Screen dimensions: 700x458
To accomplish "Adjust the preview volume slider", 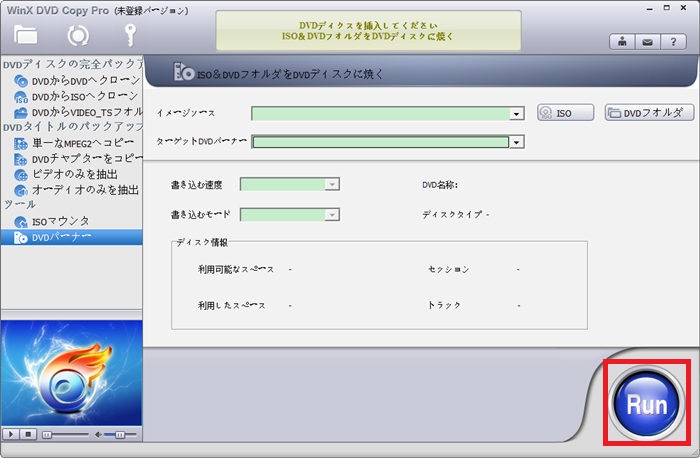I will coord(120,434).
